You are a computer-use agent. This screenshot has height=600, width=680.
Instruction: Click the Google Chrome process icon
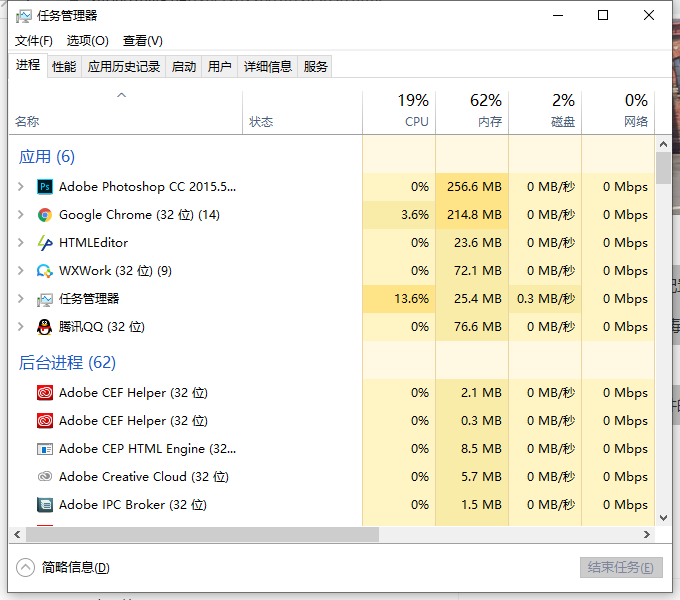[45, 215]
